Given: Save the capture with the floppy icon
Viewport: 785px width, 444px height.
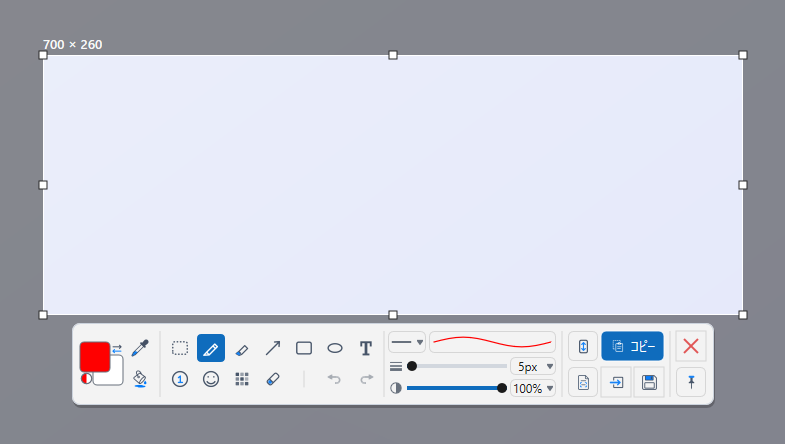Looking at the screenshot, I should [649, 382].
